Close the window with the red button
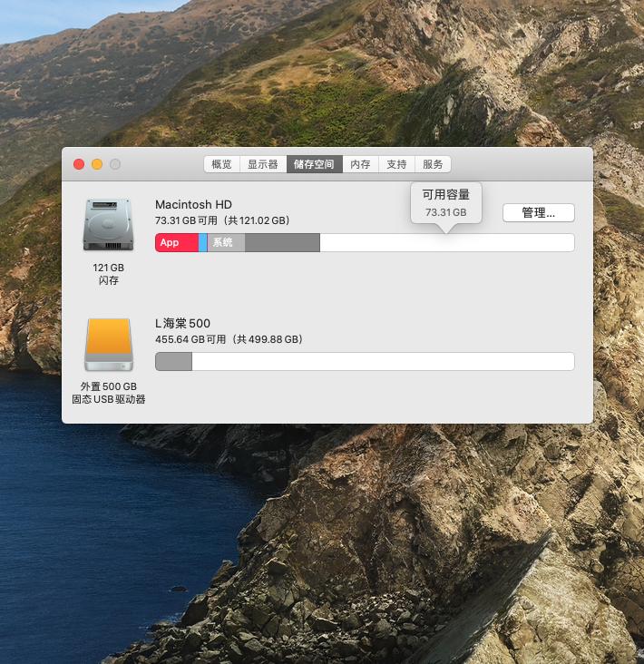The width and height of the screenshot is (644, 664). pos(79,164)
